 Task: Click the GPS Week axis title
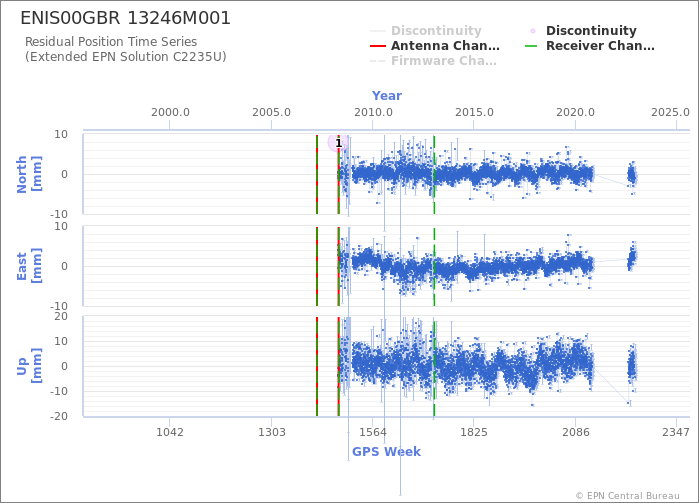[x=386, y=451]
